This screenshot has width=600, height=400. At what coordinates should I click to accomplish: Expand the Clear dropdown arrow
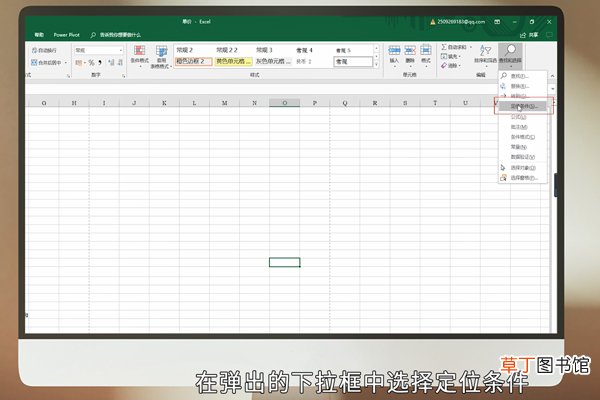coord(460,65)
